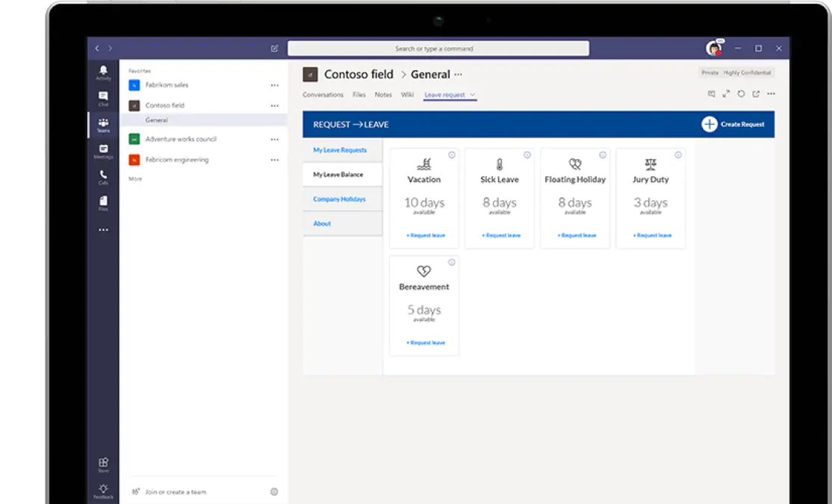Image resolution: width=832 pixels, height=504 pixels.
Task: Open more options for Adventure works council
Action: pos(274,140)
